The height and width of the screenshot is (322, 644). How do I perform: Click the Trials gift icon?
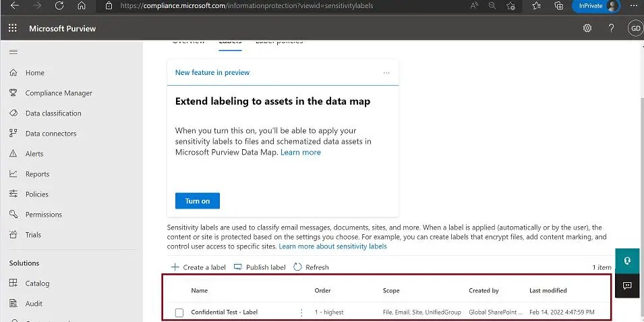pos(13,234)
